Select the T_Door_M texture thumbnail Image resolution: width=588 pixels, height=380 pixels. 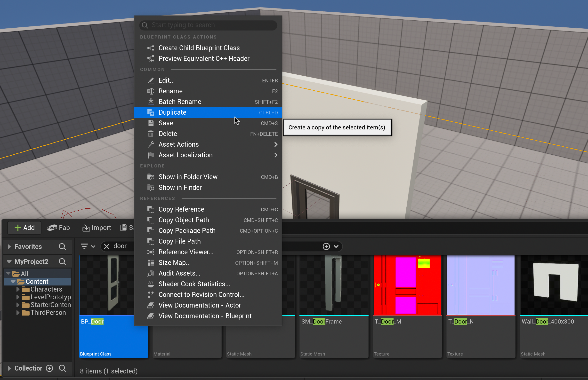pyautogui.click(x=407, y=285)
